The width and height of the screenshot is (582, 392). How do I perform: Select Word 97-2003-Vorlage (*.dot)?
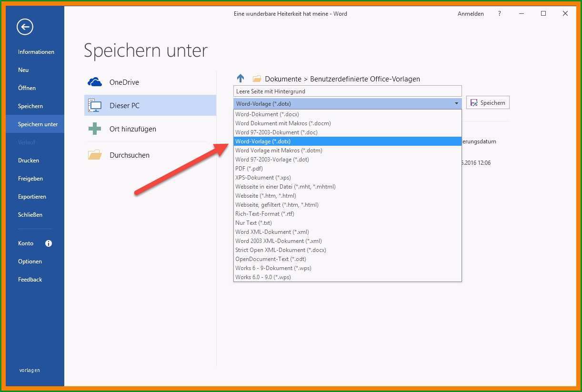348,160
